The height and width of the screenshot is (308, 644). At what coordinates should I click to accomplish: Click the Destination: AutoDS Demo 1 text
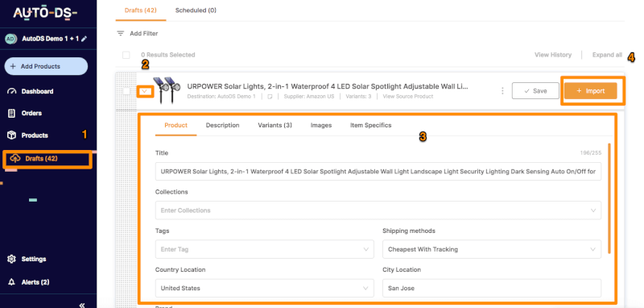pyautogui.click(x=221, y=97)
